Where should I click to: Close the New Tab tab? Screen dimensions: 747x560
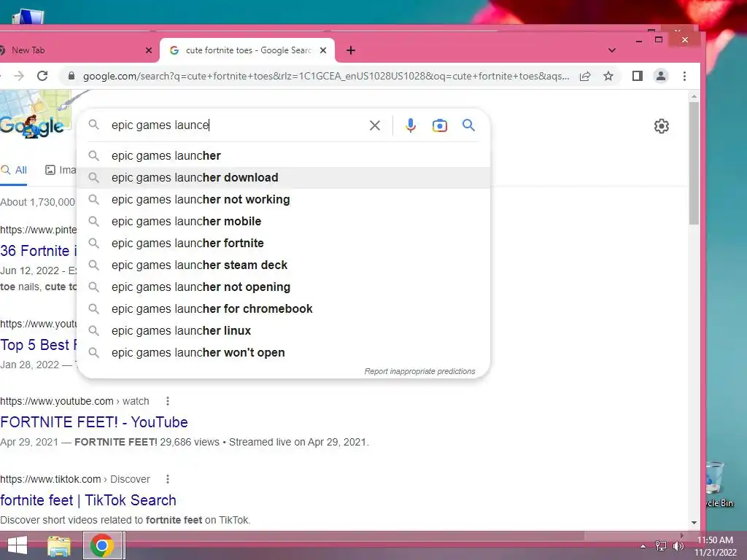[x=149, y=50]
